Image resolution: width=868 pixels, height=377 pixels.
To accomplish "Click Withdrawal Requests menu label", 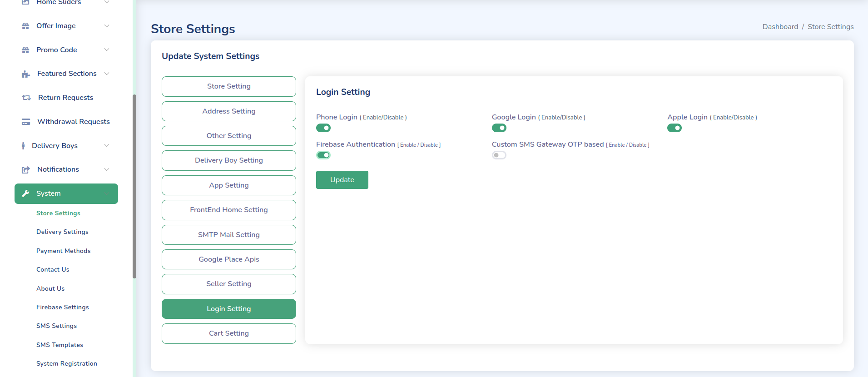I will [74, 122].
